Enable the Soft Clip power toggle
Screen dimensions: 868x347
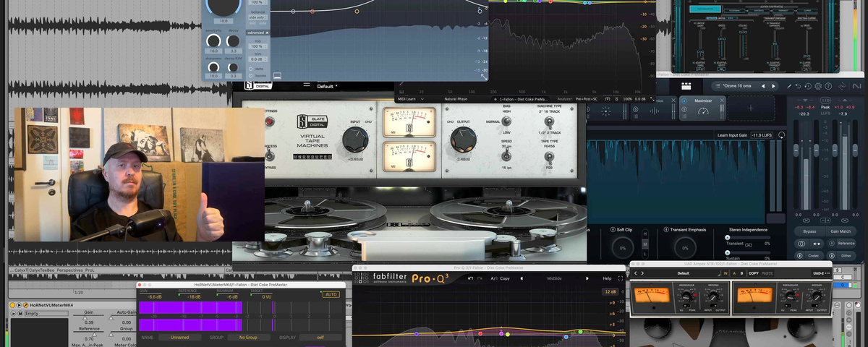(x=611, y=230)
